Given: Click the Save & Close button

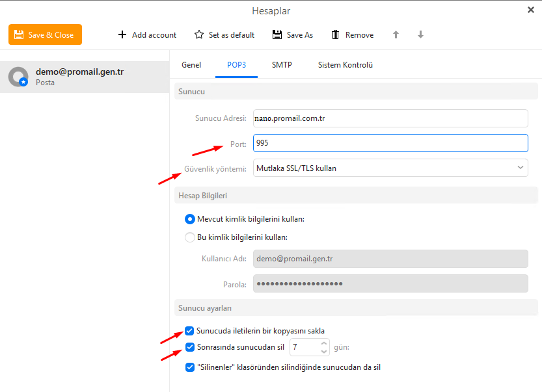Looking at the screenshot, I should [x=45, y=34].
